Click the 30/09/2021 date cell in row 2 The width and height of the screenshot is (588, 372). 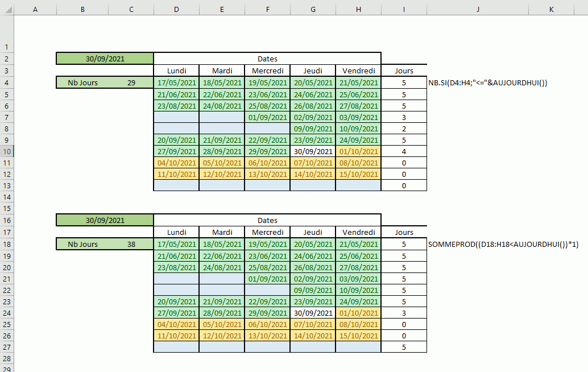coord(105,59)
